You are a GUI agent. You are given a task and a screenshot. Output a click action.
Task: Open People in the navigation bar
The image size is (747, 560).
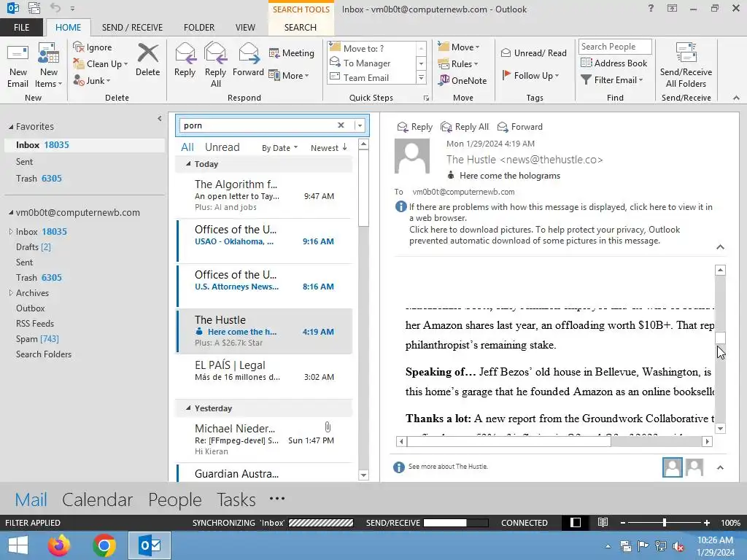[x=175, y=499]
